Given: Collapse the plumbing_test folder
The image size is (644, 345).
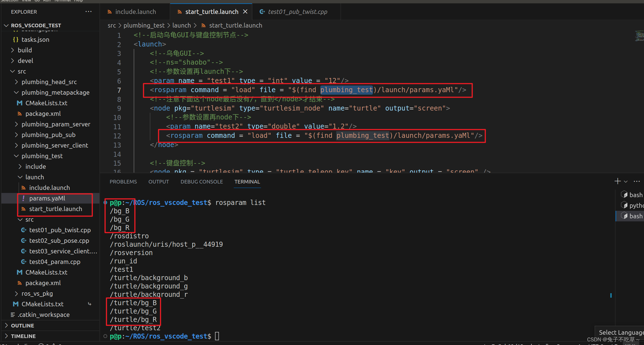Looking at the screenshot, I should [42, 156].
